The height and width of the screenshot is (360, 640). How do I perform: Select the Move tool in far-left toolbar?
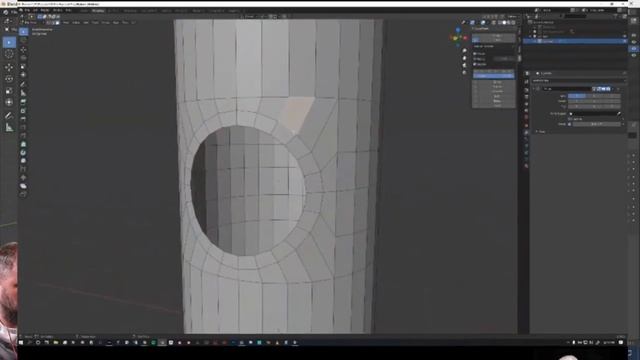9,67
